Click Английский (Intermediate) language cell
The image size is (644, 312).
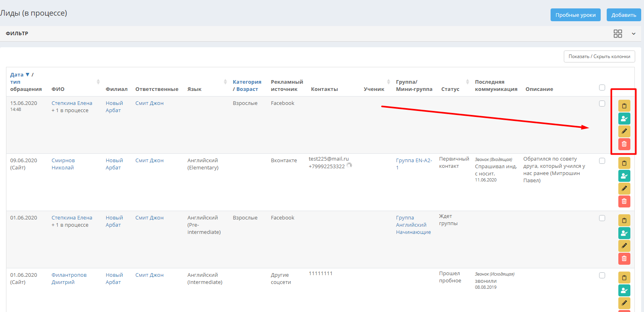[205, 278]
